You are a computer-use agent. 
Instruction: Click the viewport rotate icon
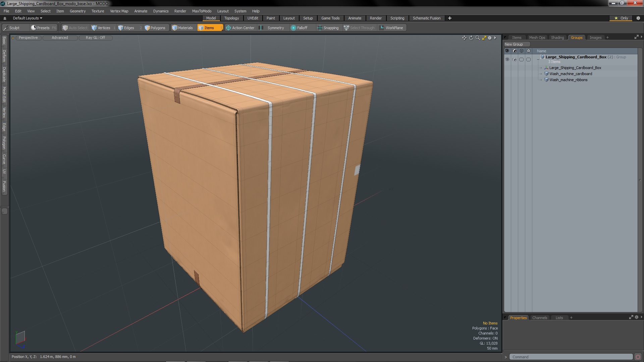coord(471,38)
